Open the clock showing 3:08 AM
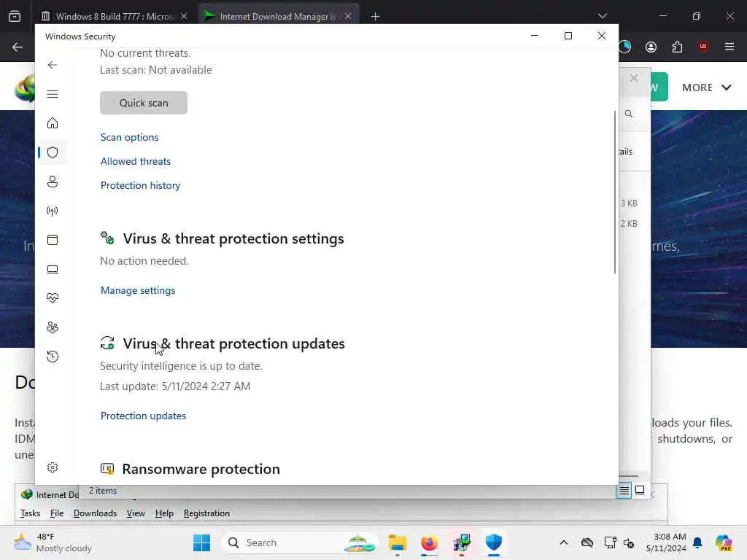 click(x=665, y=542)
